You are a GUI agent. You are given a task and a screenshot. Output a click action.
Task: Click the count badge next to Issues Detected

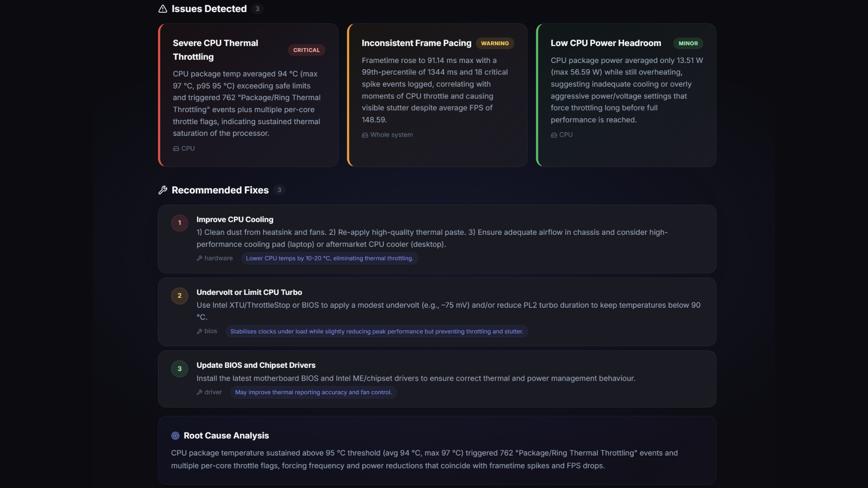257,9
